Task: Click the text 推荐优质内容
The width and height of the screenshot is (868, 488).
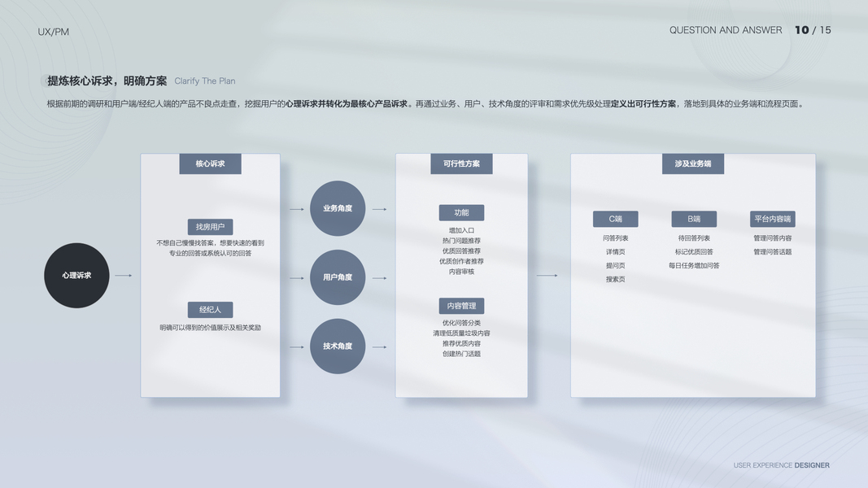Action: [x=462, y=343]
